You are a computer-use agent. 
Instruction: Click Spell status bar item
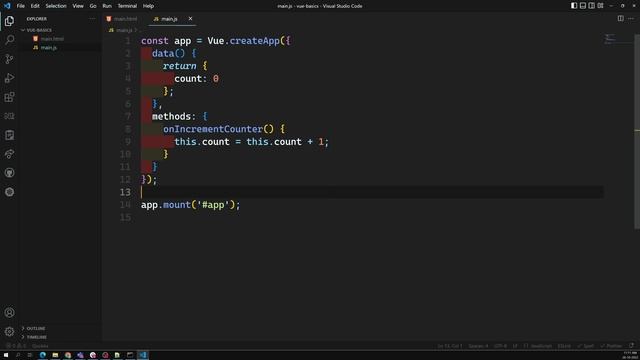click(586, 346)
